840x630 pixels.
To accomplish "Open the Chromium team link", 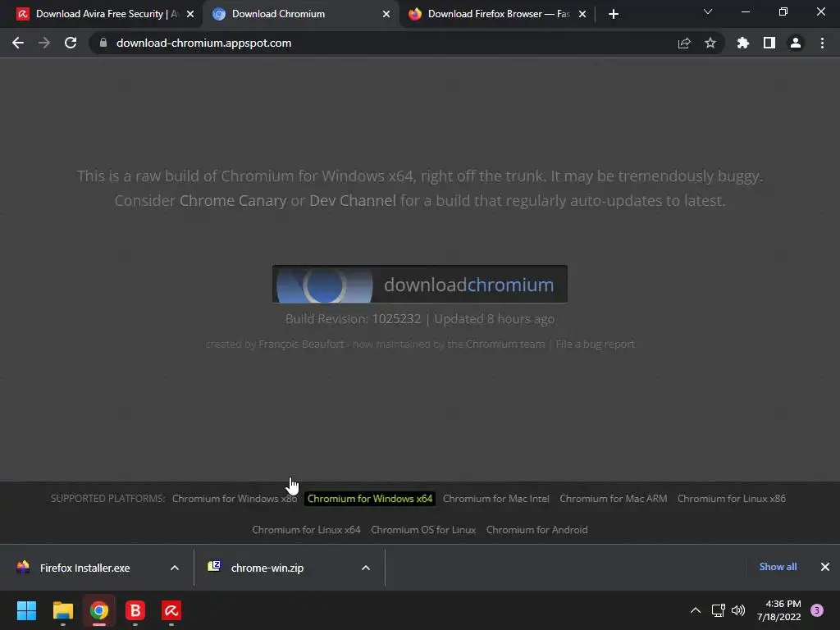I will (x=505, y=344).
